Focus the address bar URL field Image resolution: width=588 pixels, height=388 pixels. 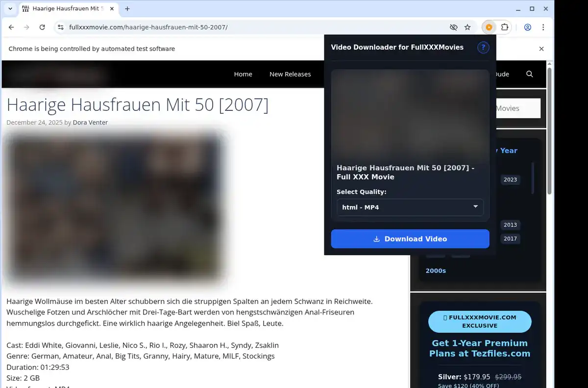tap(255, 27)
